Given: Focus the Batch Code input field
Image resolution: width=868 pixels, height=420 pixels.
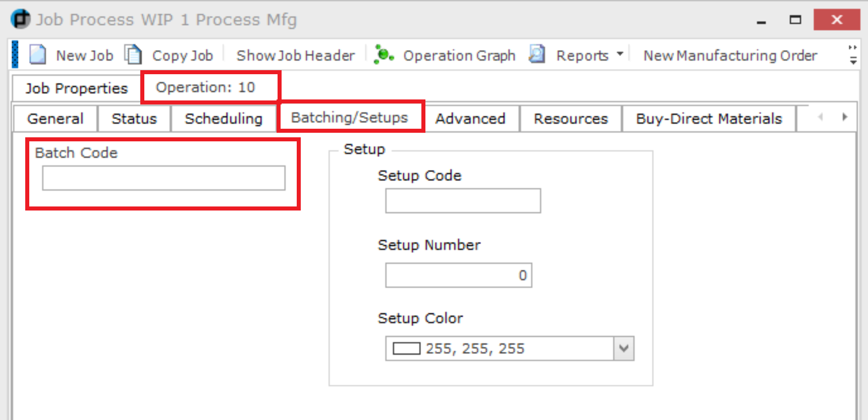Looking at the screenshot, I should pyautogui.click(x=164, y=178).
